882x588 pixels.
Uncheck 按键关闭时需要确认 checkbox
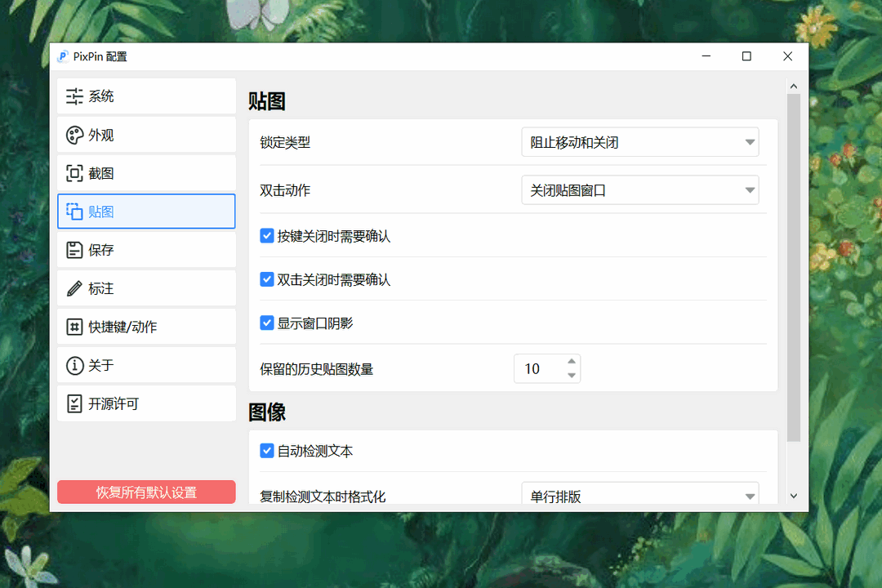pos(267,236)
